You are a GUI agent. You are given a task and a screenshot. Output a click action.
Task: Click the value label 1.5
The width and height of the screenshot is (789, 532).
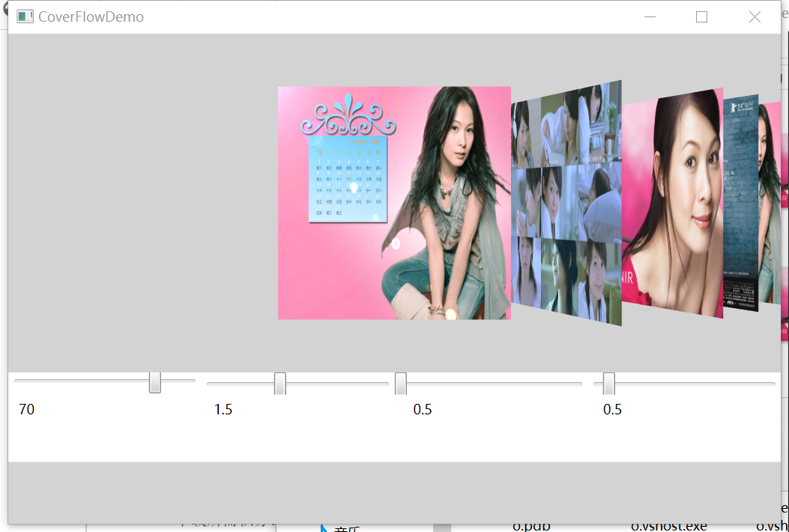click(223, 409)
